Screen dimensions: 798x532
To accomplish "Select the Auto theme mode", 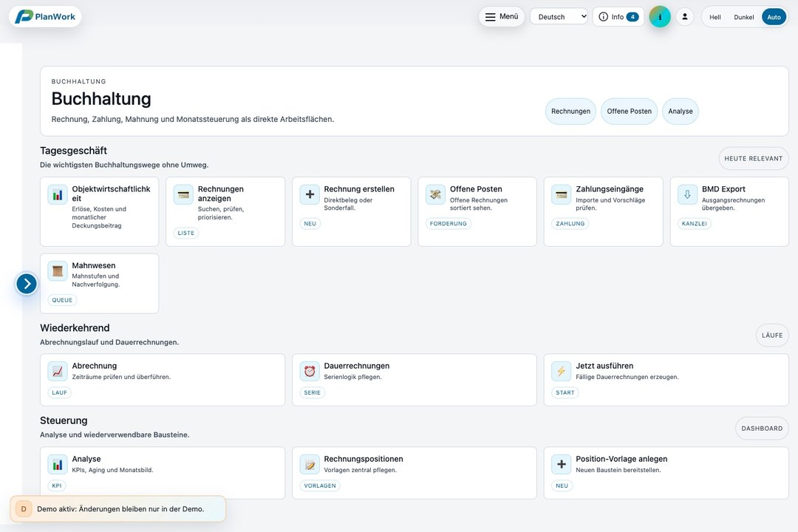I will coord(774,17).
